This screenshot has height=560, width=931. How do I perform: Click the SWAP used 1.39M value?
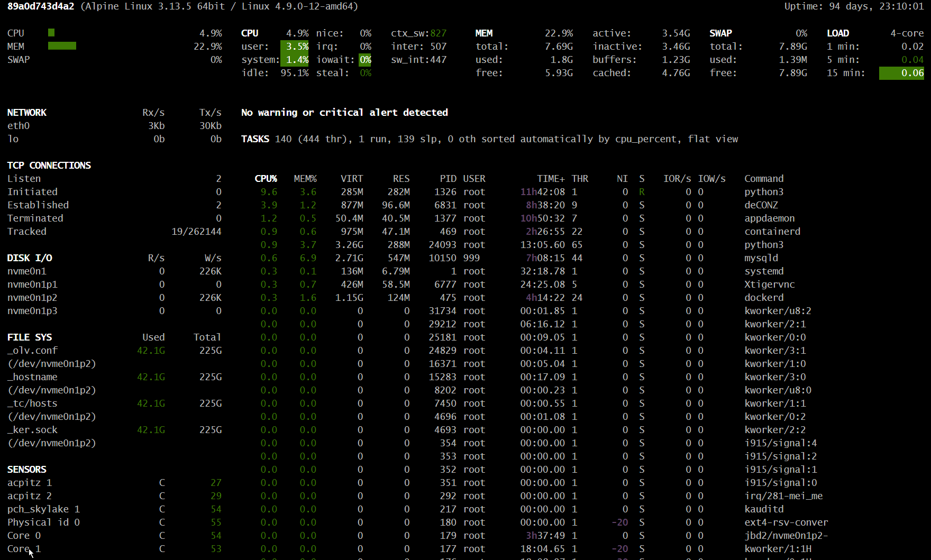(793, 60)
